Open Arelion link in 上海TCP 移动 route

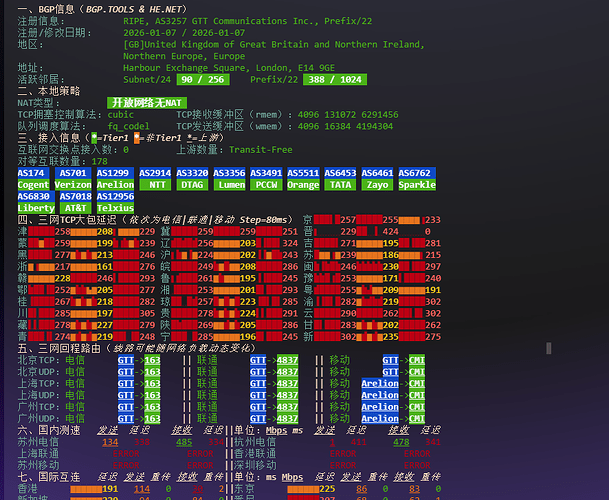click(380, 383)
